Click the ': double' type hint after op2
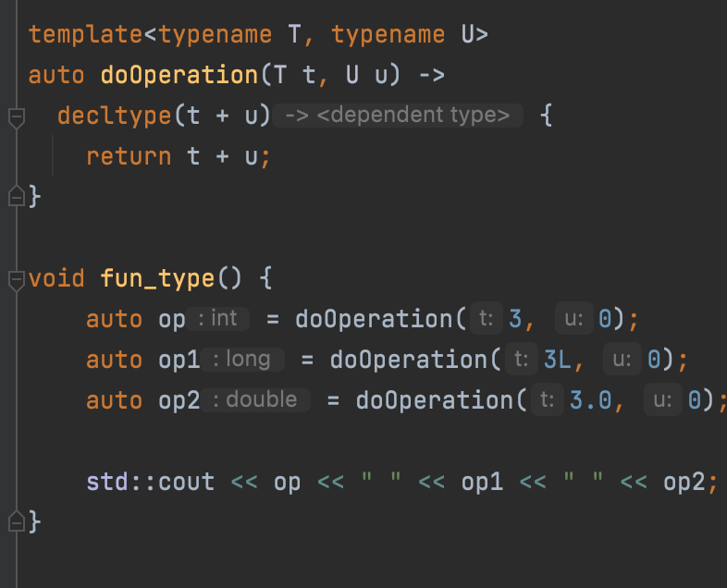This screenshot has width=727, height=588. coord(255,400)
